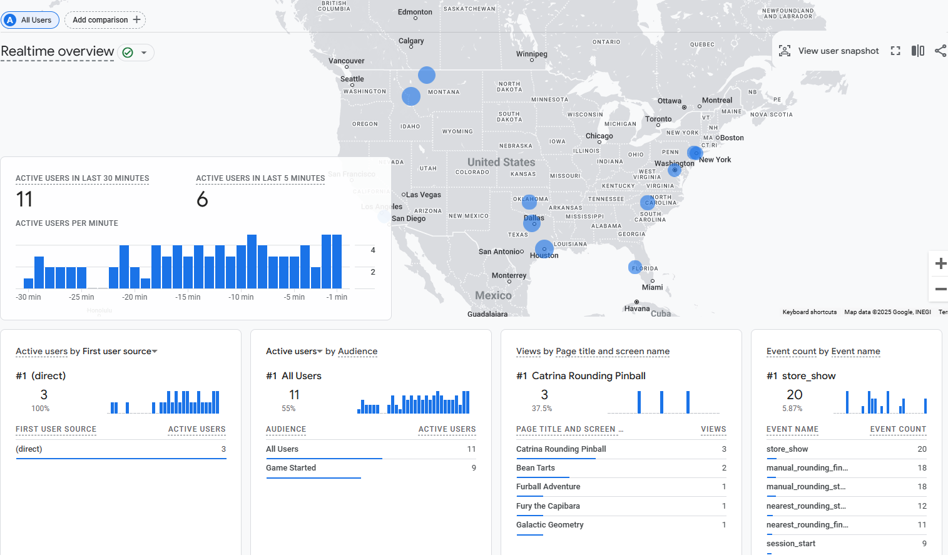Click the plus icon in Add comparison
The height and width of the screenshot is (560, 948).
136,20
